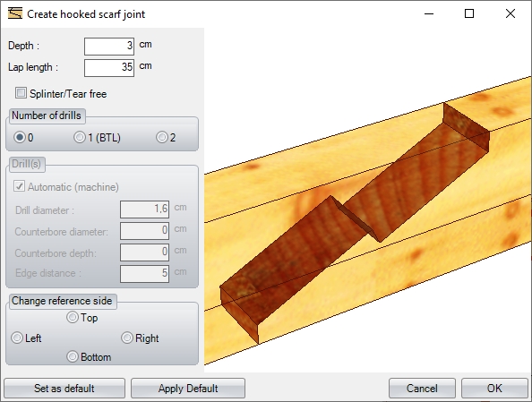Click Set as default button
This screenshot has height=402, width=532.
[64, 389]
